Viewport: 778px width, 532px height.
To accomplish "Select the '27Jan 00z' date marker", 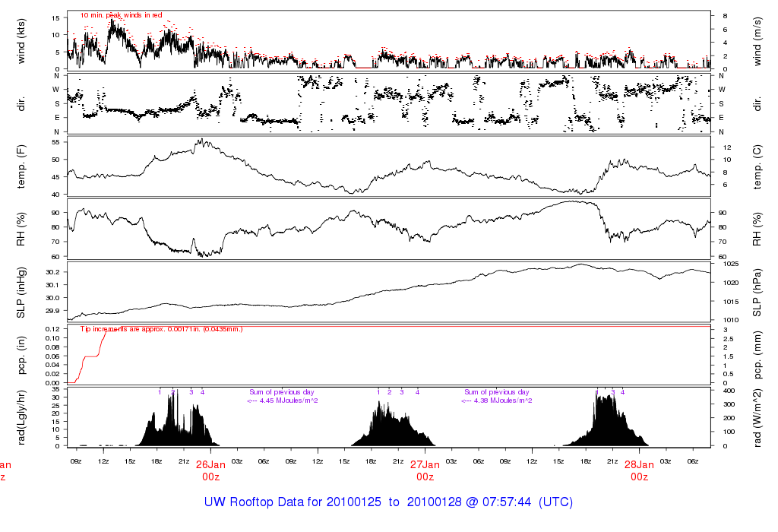I will tap(425, 470).
